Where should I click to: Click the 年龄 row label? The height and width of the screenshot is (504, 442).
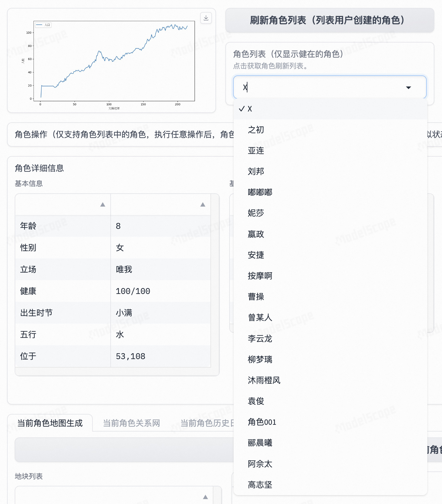pyautogui.click(x=28, y=226)
